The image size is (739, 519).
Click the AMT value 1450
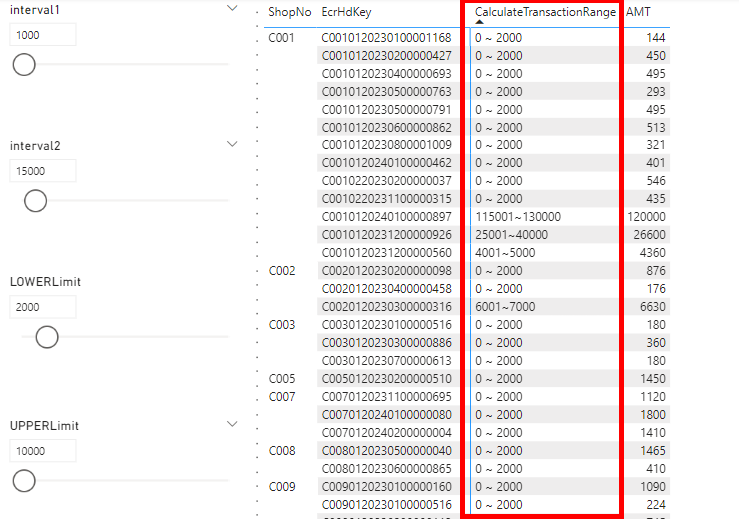pyautogui.click(x=653, y=379)
